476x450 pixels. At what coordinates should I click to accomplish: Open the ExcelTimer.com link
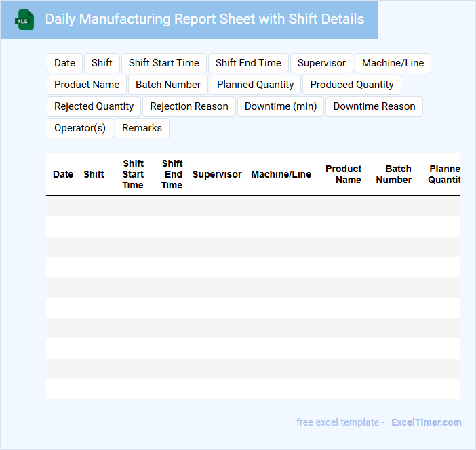[426, 422]
